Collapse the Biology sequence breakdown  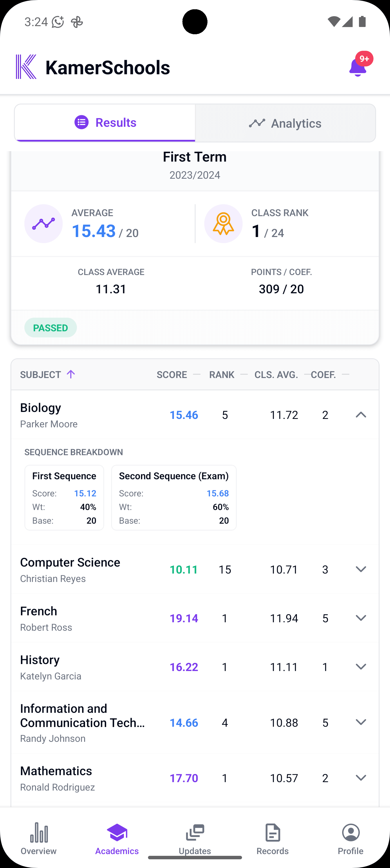361,415
